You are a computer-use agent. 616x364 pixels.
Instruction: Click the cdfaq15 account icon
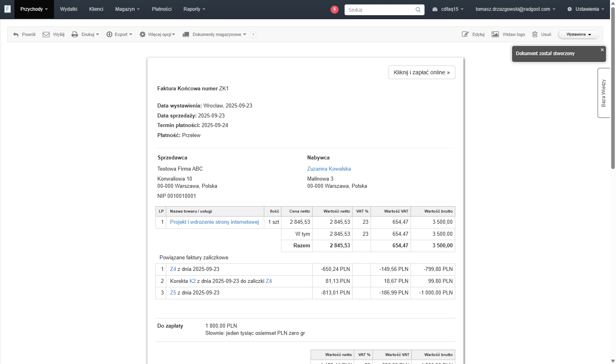pyautogui.click(x=435, y=9)
